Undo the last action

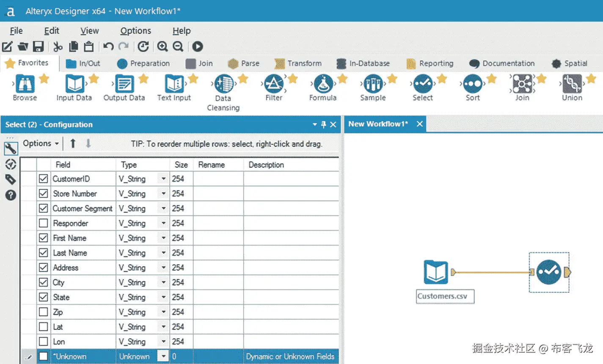[x=108, y=47]
